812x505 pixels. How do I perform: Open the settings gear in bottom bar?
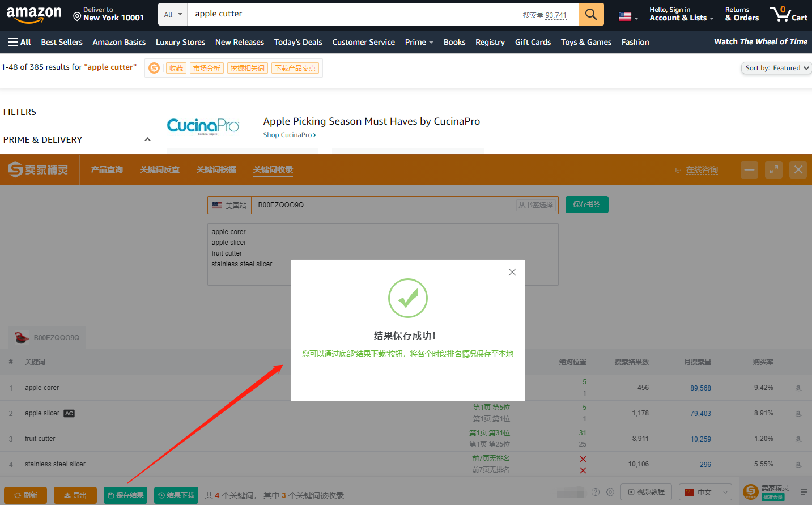pyautogui.click(x=610, y=492)
